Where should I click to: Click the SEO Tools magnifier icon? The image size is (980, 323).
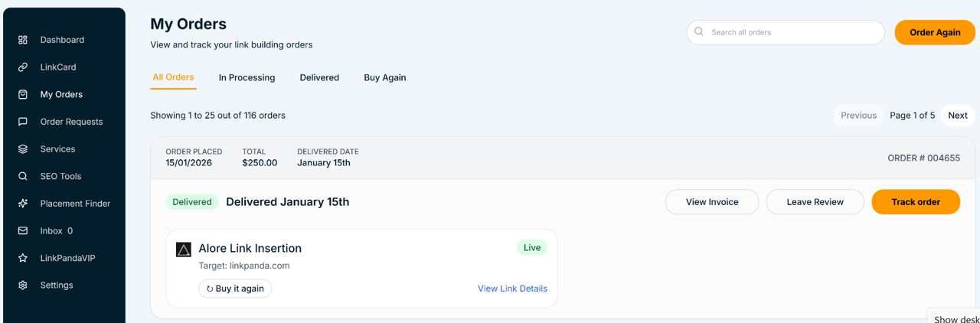[23, 176]
